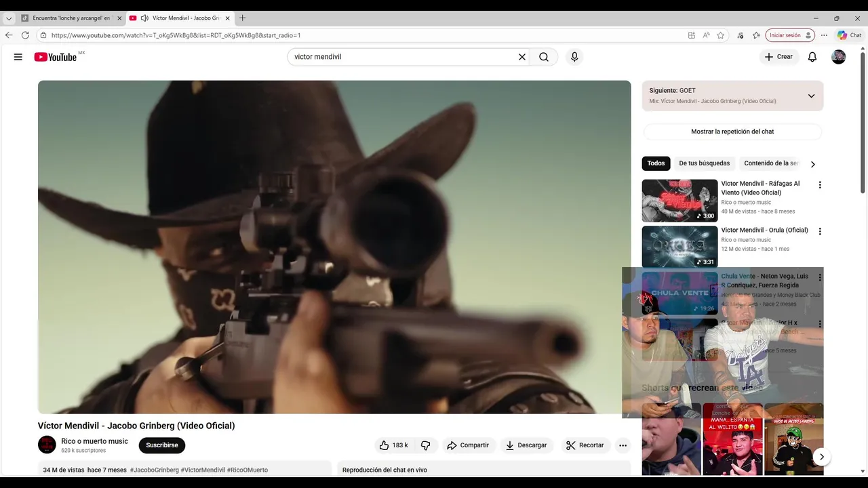Open Copilot Chat in Edge

[x=850, y=35]
